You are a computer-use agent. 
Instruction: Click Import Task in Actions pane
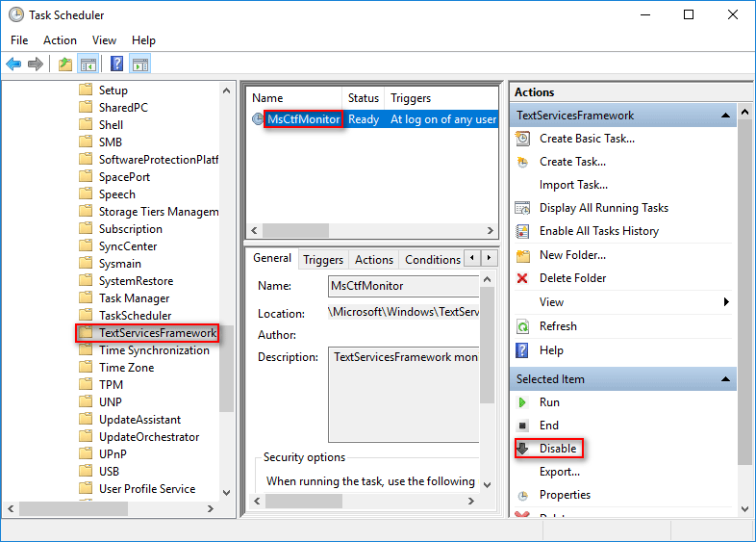(573, 185)
